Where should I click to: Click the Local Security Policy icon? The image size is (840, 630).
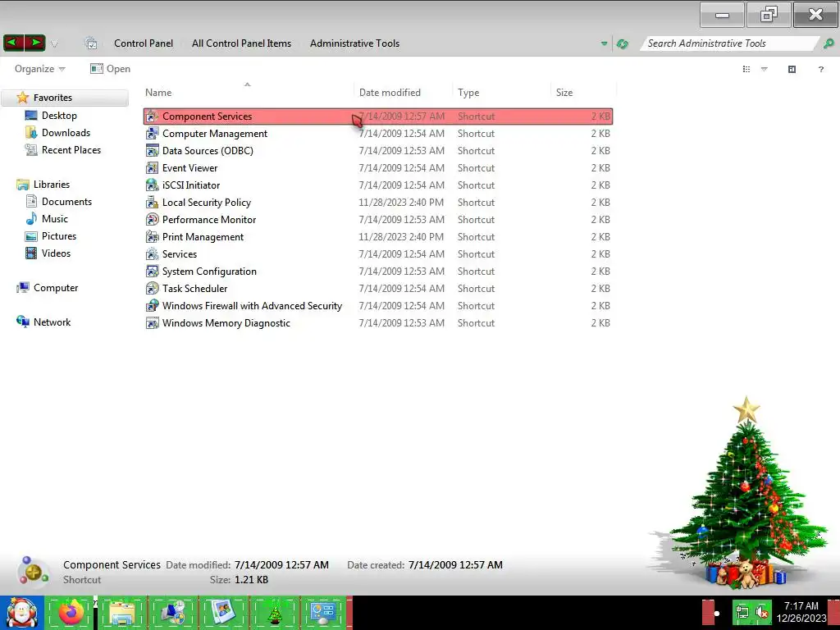pos(152,202)
